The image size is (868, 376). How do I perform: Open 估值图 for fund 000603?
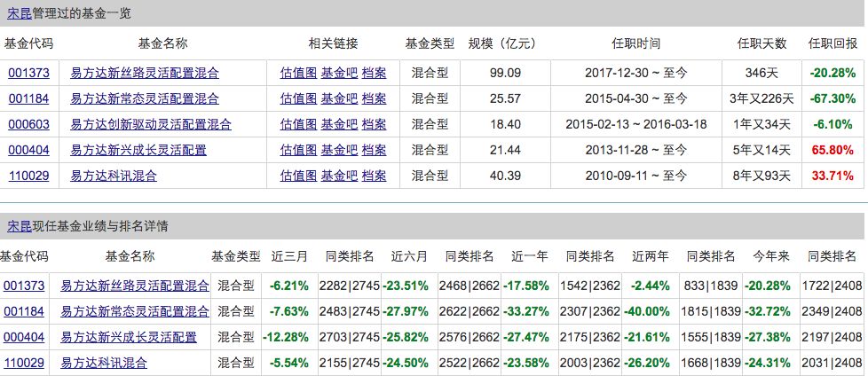pos(298,124)
